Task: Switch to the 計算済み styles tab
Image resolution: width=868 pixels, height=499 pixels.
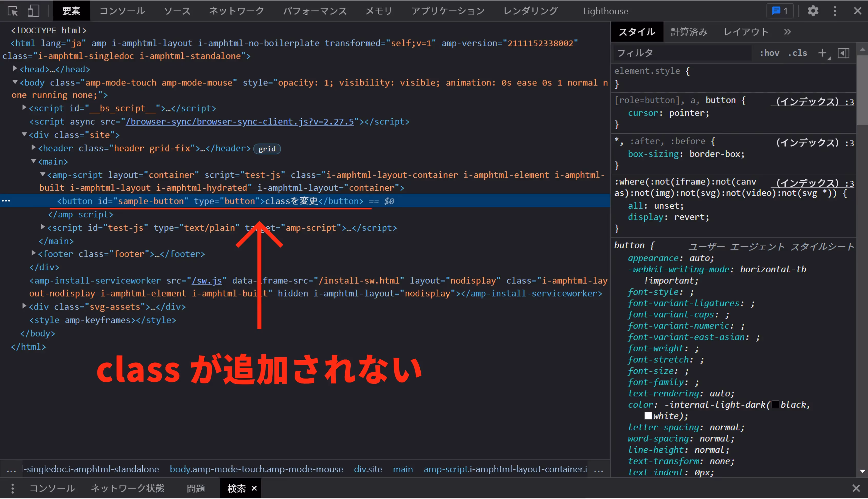Action: pyautogui.click(x=689, y=32)
